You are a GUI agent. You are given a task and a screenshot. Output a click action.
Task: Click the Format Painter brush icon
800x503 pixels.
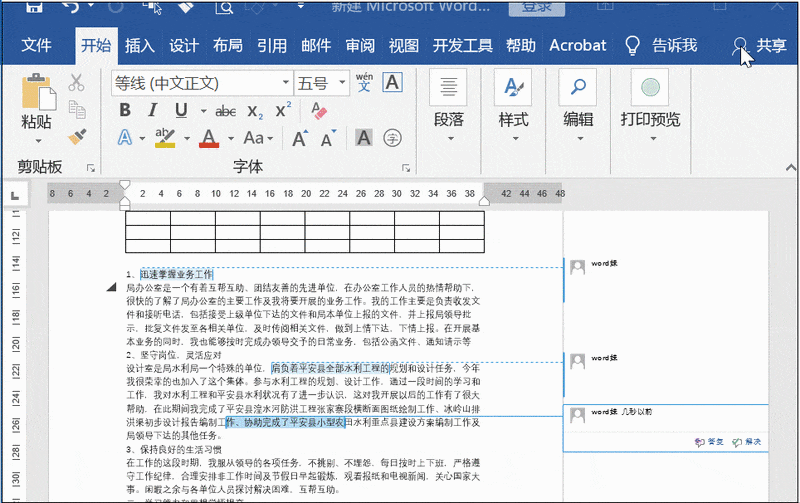(x=77, y=136)
